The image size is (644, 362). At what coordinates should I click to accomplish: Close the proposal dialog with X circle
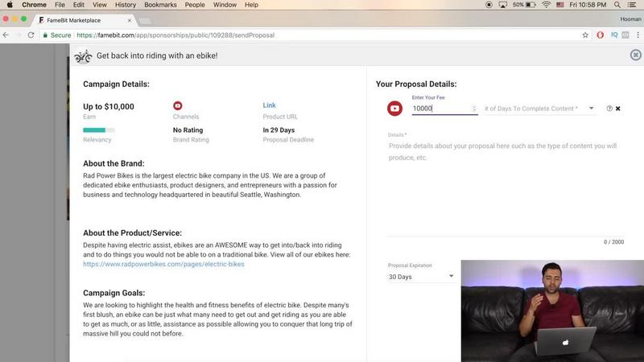(635, 55)
